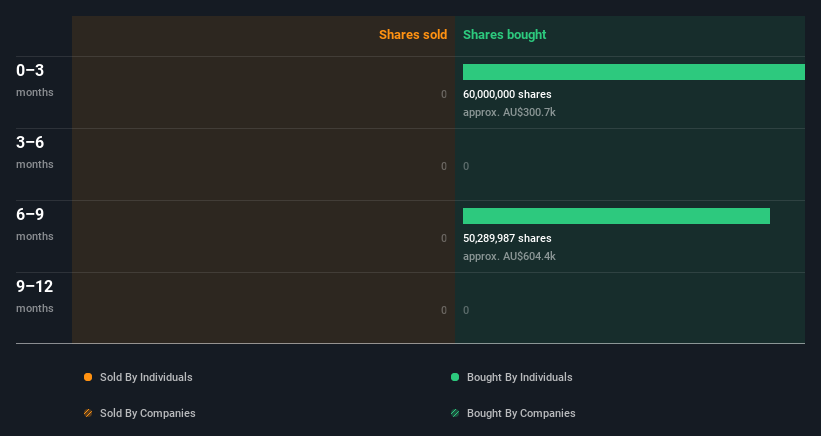Select the 9–12 months row label

point(35,296)
